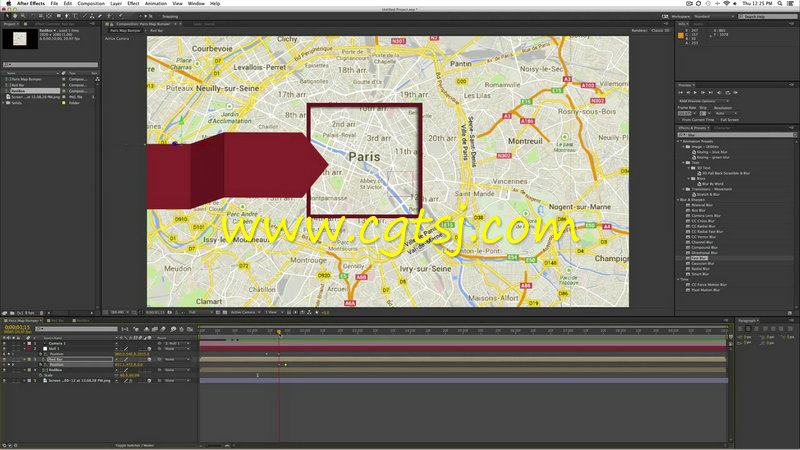Open macOS notification center icon
The image size is (800, 450).
[791, 3]
